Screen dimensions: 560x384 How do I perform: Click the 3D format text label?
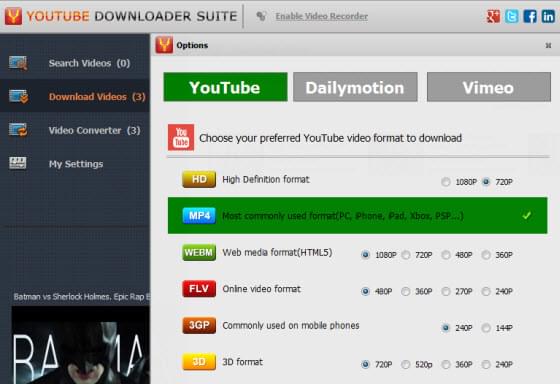pyautogui.click(x=242, y=362)
